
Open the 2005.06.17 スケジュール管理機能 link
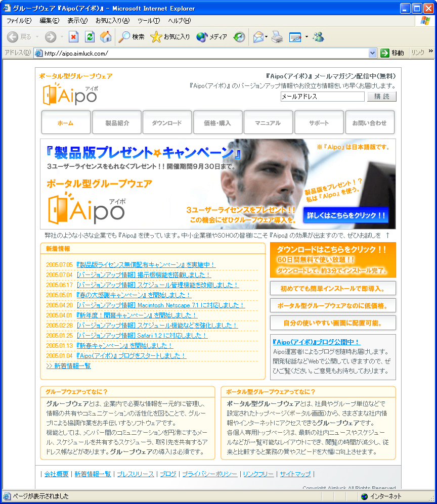[158, 285]
